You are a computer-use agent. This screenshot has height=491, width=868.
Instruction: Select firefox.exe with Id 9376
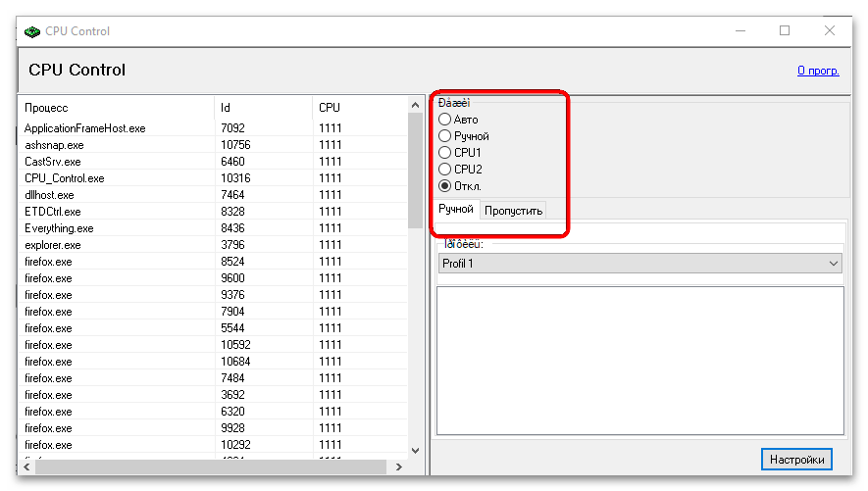(x=213, y=295)
